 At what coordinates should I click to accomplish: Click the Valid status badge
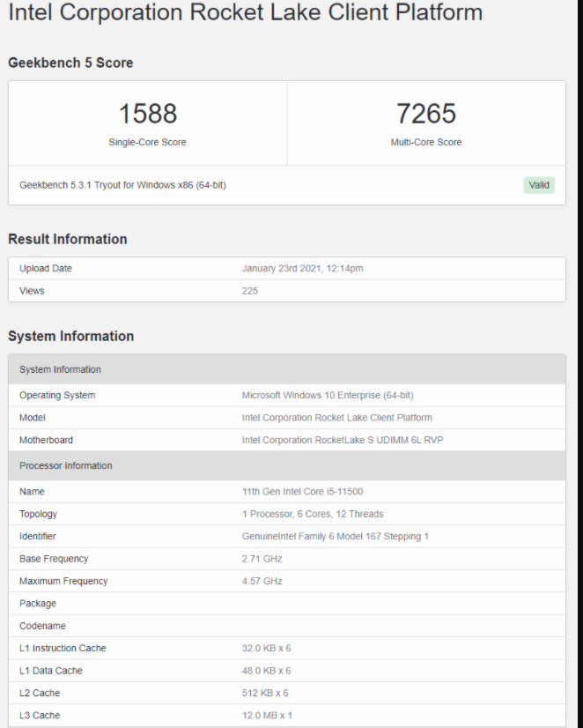539,185
